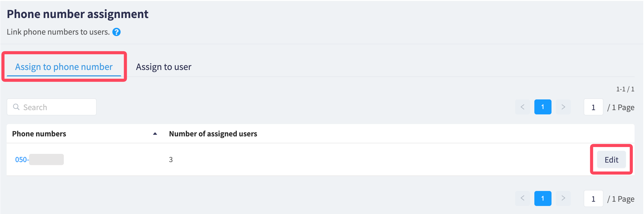The width and height of the screenshot is (644, 214).
Task: Click the bottom page number input box
Action: coord(593,199)
